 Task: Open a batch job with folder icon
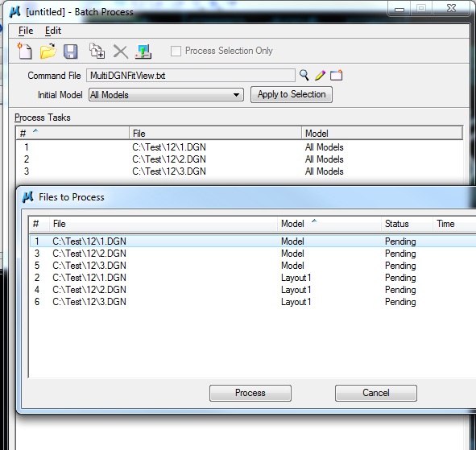point(48,51)
